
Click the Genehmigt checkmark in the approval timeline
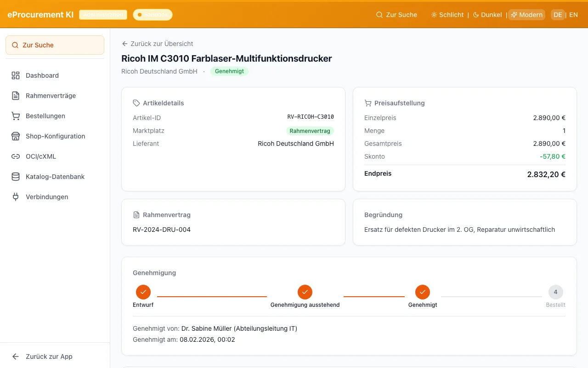(423, 292)
